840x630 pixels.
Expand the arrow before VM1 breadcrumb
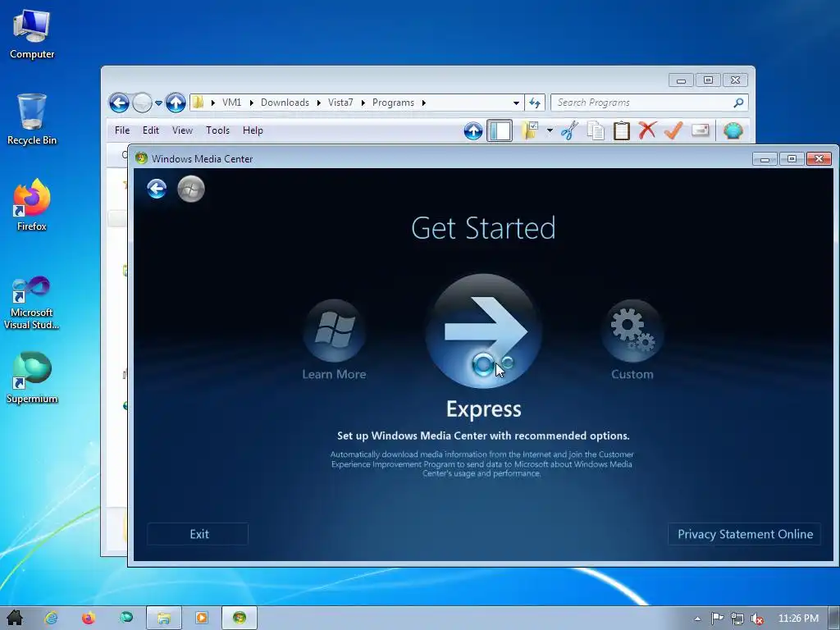212,103
